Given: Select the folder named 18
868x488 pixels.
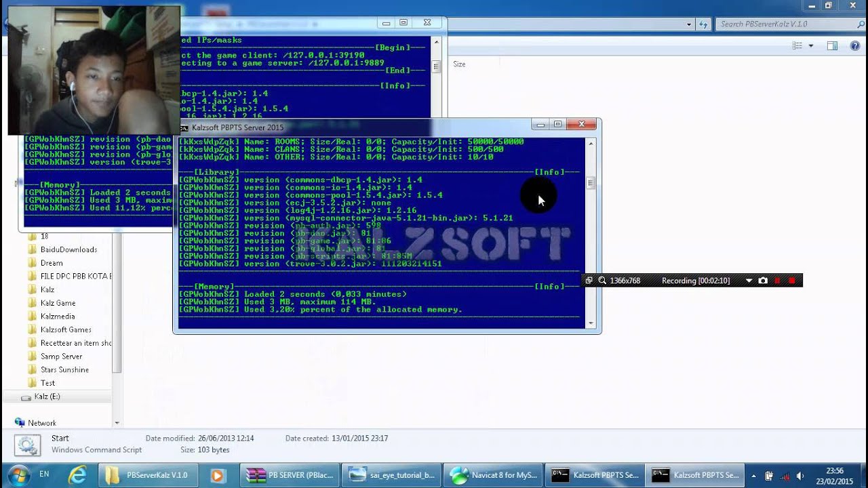Looking at the screenshot, I should click(44, 237).
